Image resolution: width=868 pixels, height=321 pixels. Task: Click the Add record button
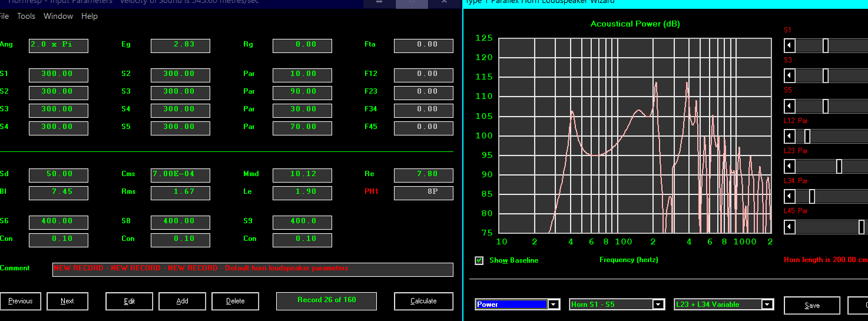coord(183,301)
